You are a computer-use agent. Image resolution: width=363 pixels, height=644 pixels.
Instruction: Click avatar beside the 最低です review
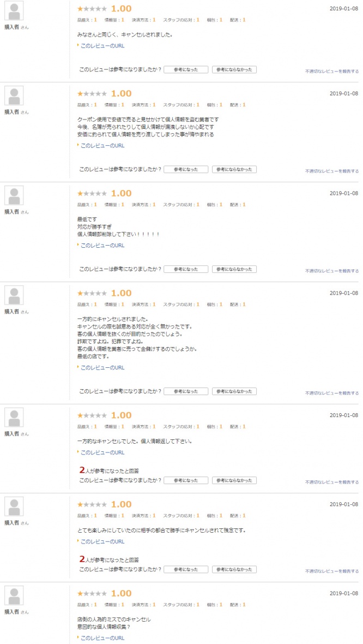point(14,195)
